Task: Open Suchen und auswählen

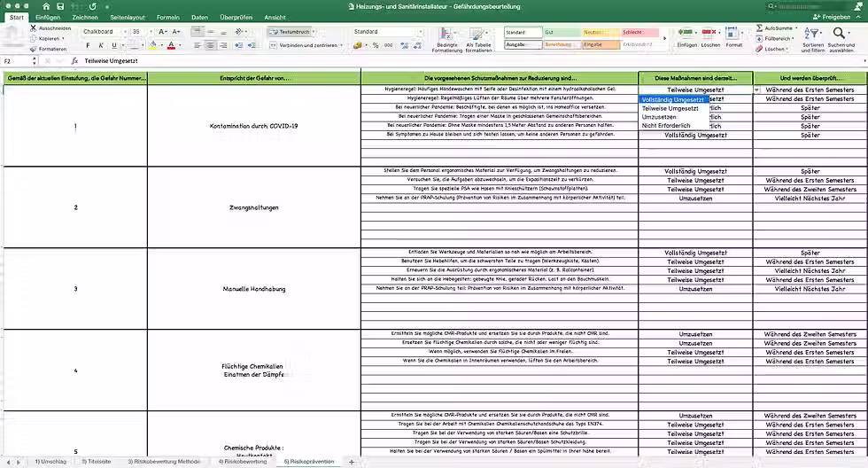Action: click(841, 39)
